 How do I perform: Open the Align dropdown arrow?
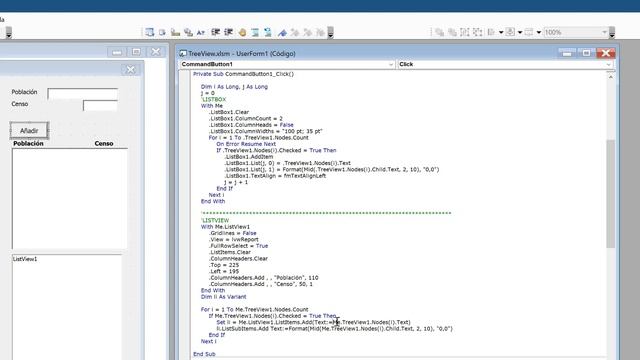501,32
